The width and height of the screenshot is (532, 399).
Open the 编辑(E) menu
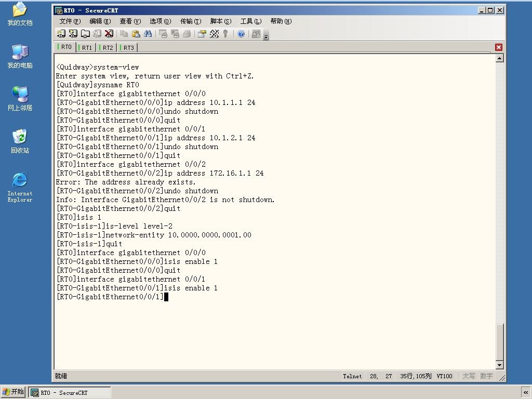[100, 21]
